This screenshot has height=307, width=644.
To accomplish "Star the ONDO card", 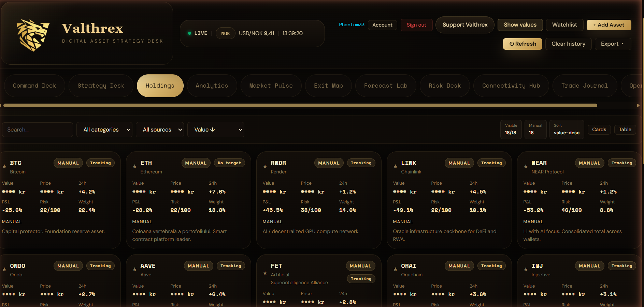I will coord(4,270).
